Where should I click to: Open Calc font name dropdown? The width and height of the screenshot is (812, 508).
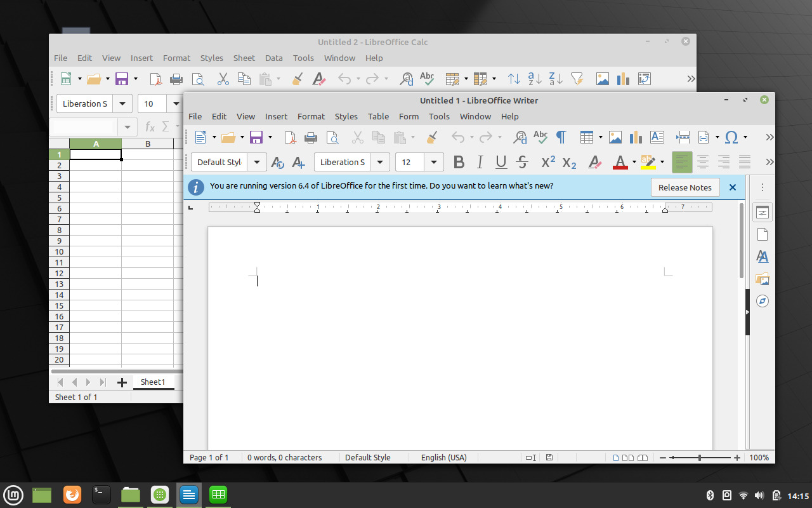[122, 104]
